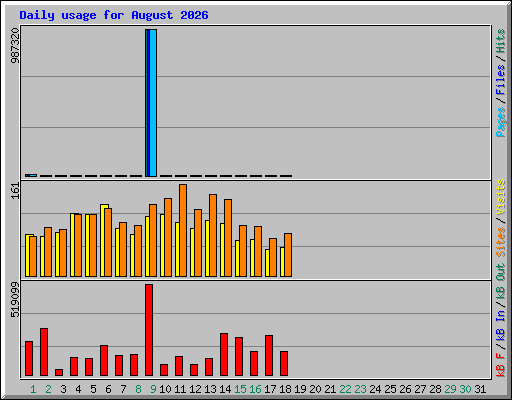Click day label 28 on the x-axis

click(435, 389)
